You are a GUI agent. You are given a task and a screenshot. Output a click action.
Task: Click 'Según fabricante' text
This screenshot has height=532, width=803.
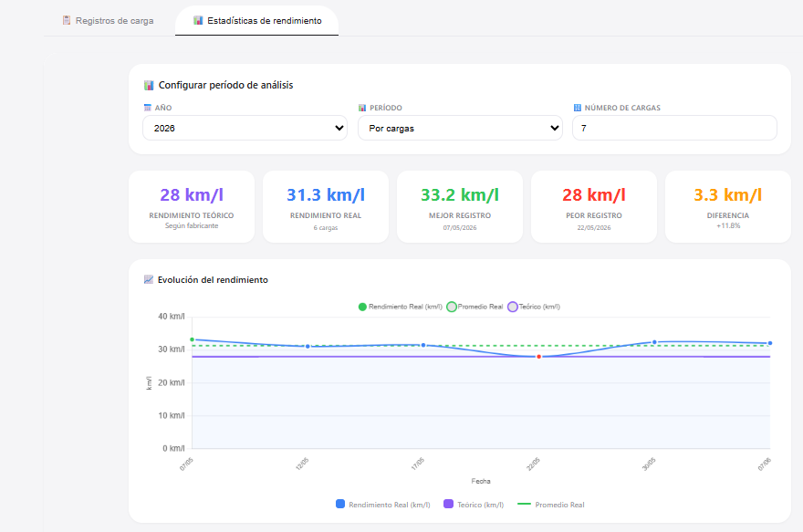pyautogui.click(x=192, y=225)
